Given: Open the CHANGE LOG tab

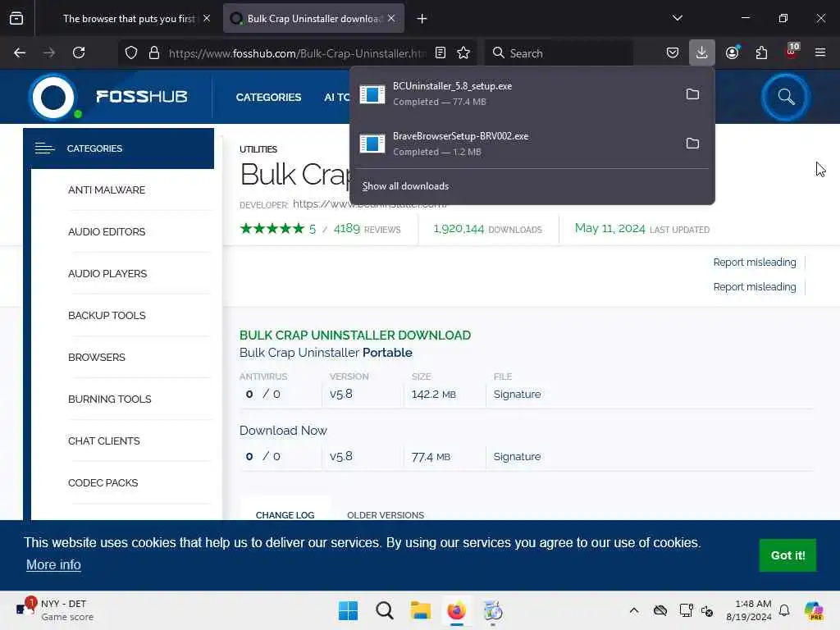Looking at the screenshot, I should click(285, 515).
